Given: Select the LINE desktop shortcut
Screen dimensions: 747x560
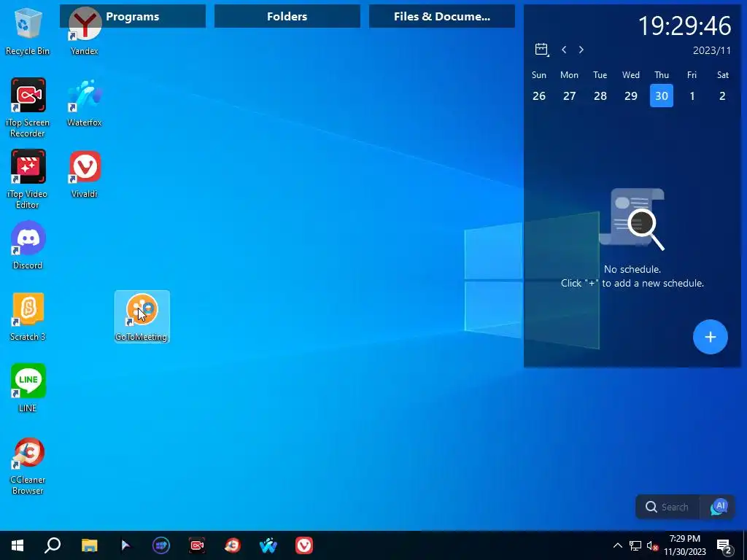Looking at the screenshot, I should click(27, 389).
